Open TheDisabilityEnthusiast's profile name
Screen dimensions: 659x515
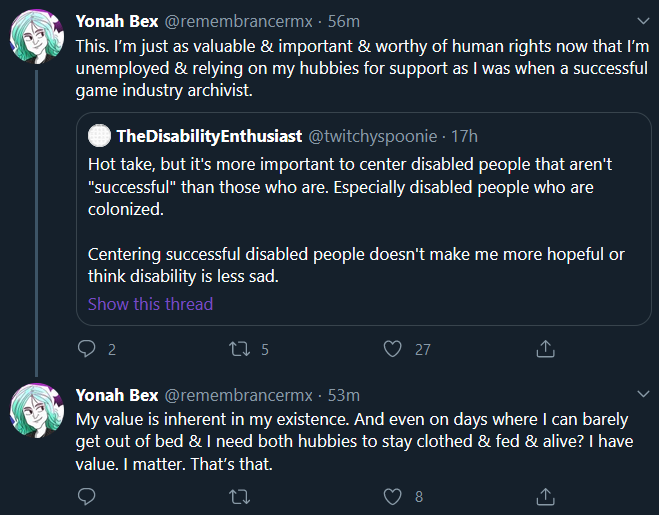[209, 136]
